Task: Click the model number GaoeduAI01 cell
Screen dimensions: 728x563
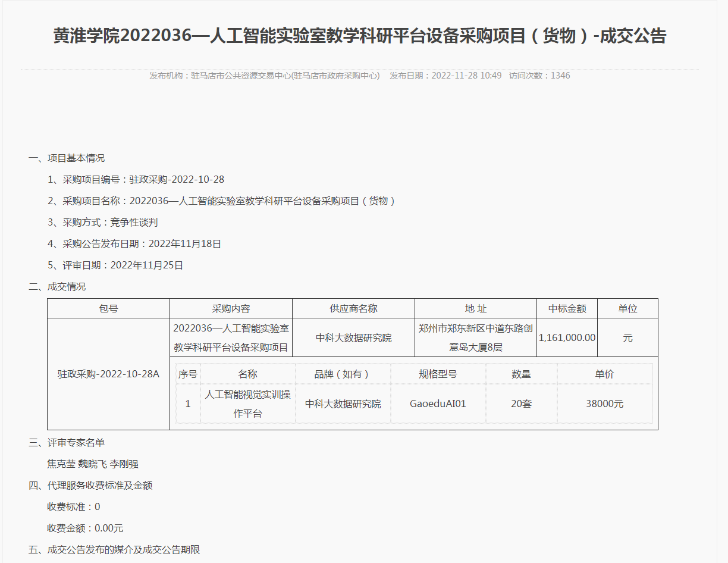Action: pos(438,404)
